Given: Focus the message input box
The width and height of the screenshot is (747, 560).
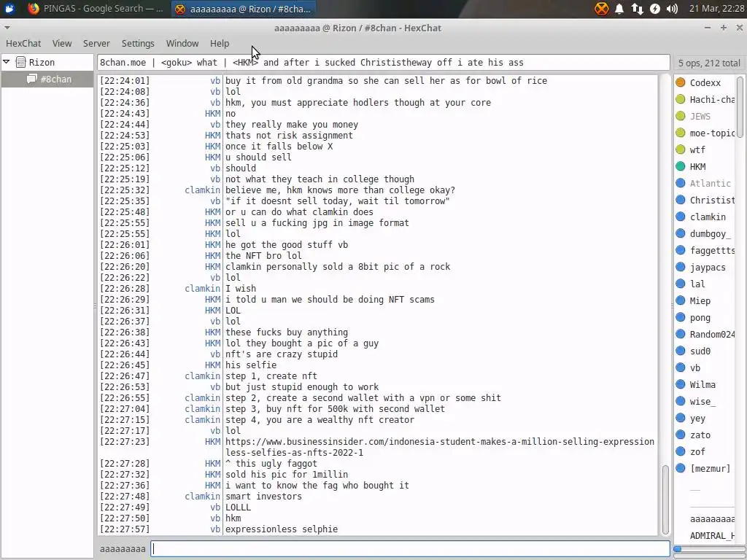Looking at the screenshot, I should point(410,548).
